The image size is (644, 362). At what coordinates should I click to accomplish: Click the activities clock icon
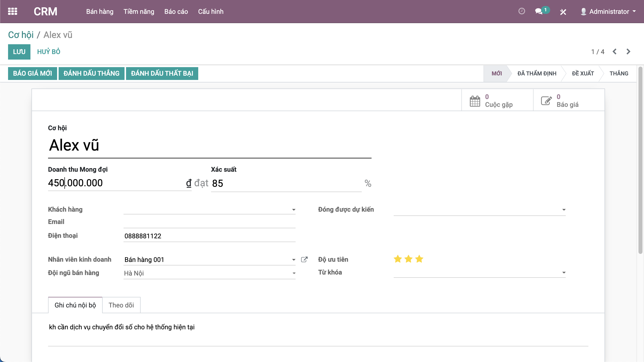pos(522,11)
